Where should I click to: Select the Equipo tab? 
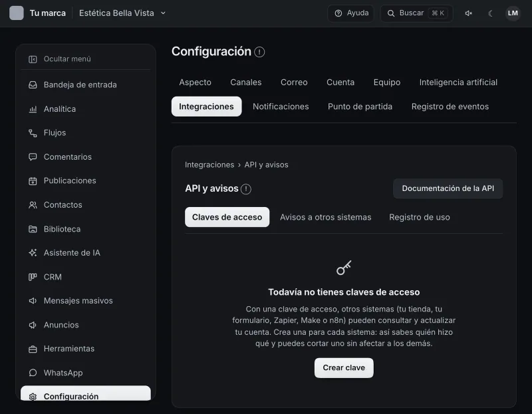click(x=387, y=82)
